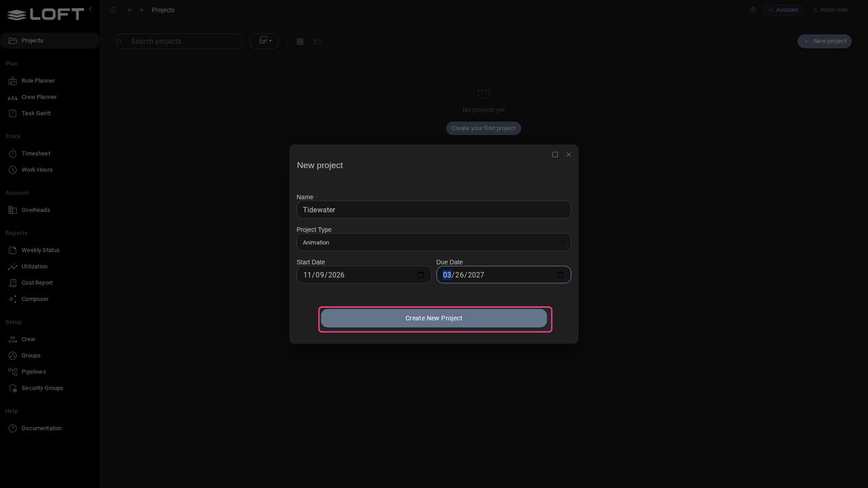Open the app grid menu icon
Image resolution: width=868 pixels, height=488 pixels.
click(x=113, y=10)
